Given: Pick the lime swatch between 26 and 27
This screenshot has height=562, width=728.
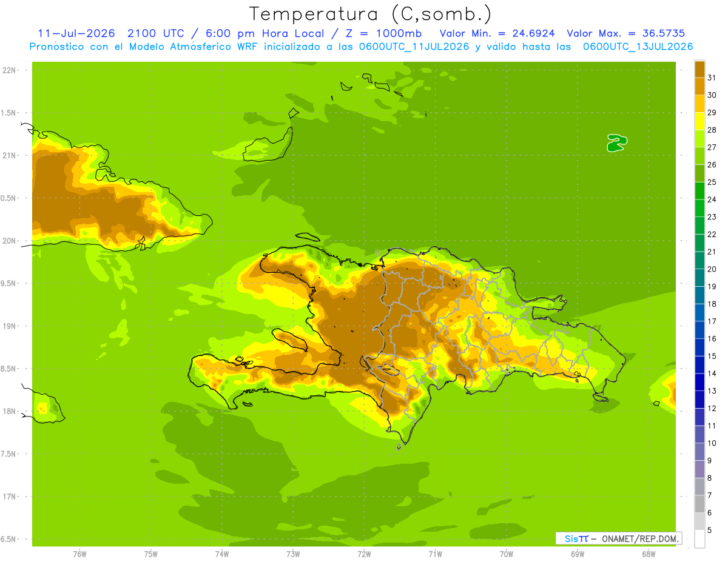Looking at the screenshot, I should (x=699, y=156).
